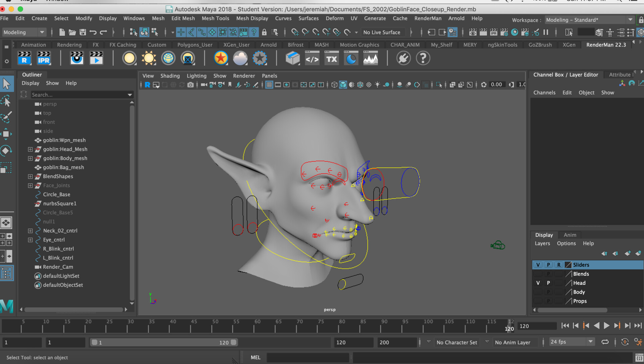Select the arrow Select Tool in the toolbox
The image size is (644, 364).
[x=7, y=84]
